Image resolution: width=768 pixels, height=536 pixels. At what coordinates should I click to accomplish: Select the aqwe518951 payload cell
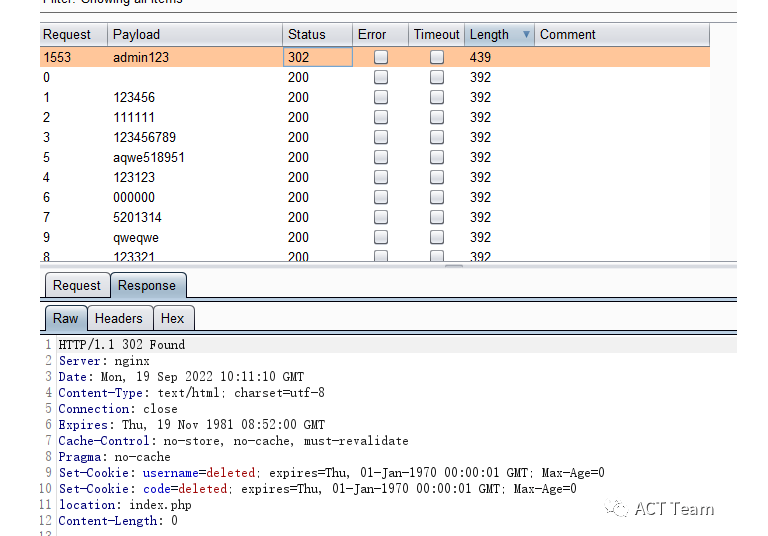point(195,157)
